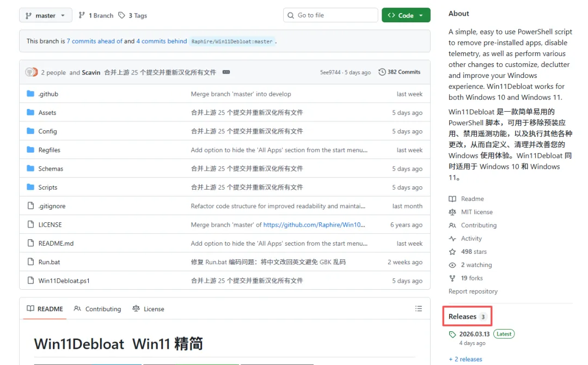Screen dimensions: 588x365
Task: Open the 19 forks link
Action: click(x=471, y=278)
